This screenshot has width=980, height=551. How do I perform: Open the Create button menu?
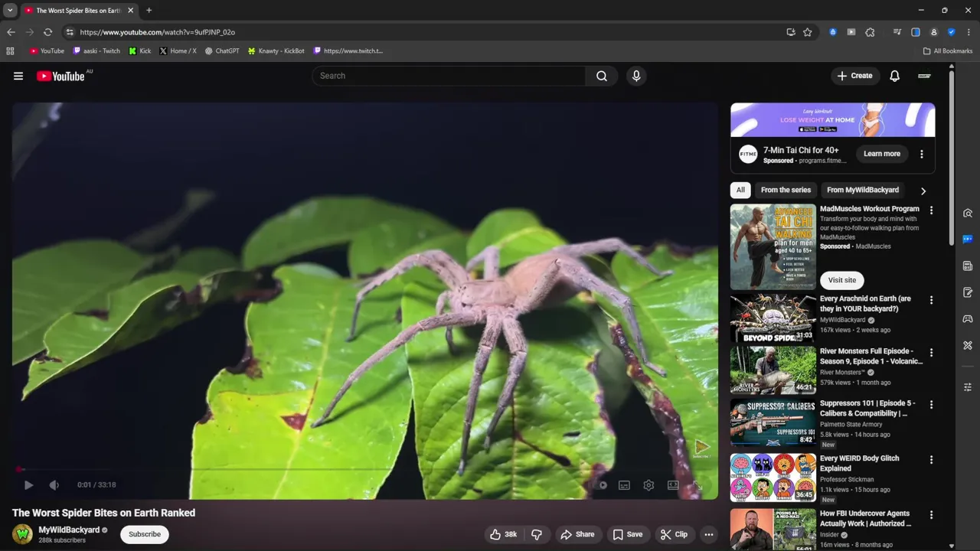(854, 76)
